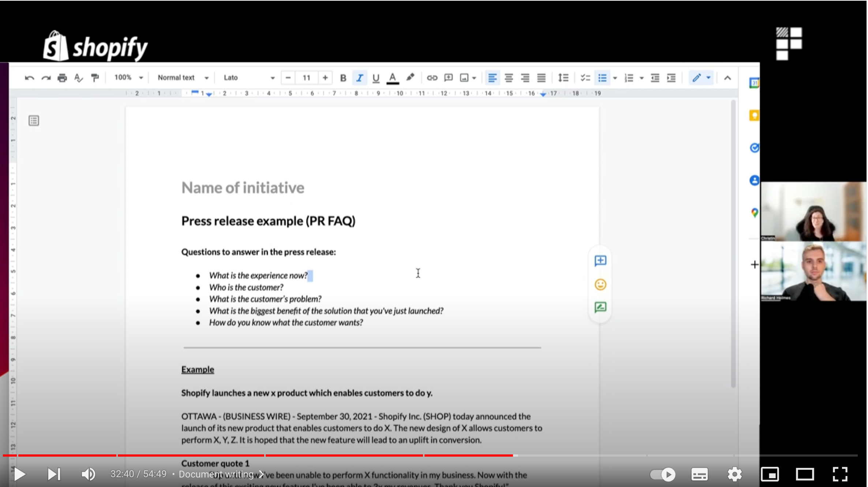Click the bullet 'Who is the customer?'
Viewport: 868px width, 487px height.
click(246, 287)
